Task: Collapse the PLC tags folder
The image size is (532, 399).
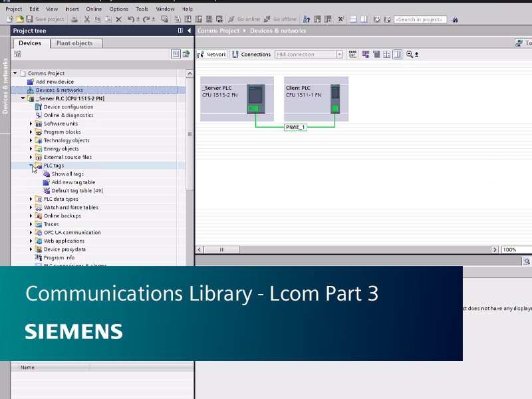Action: (31, 165)
